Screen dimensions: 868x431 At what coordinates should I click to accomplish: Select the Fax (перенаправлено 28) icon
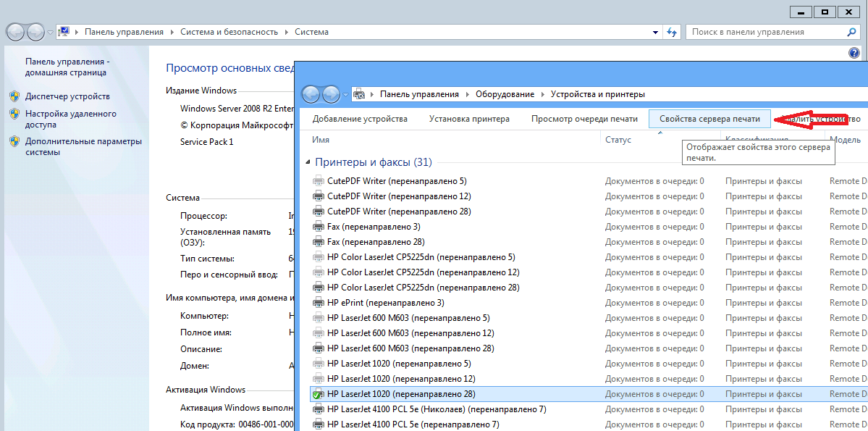[319, 241]
